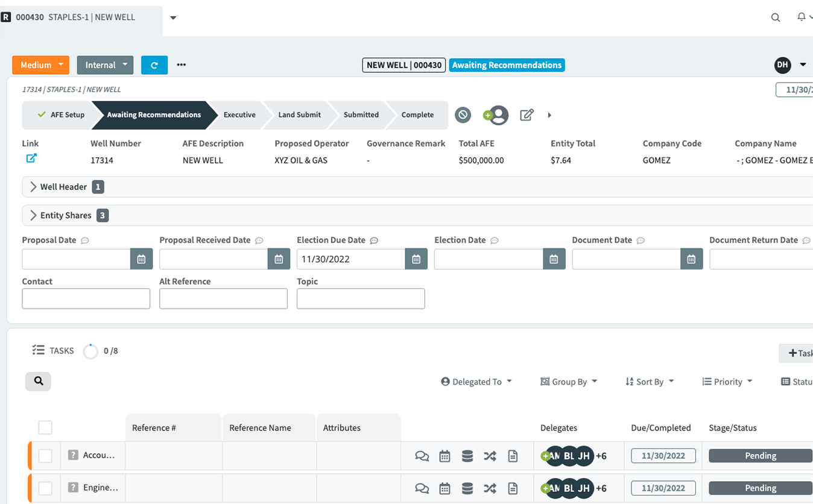Select the Submitted workflow stage
The width and height of the screenshot is (813, 504).
(x=361, y=115)
